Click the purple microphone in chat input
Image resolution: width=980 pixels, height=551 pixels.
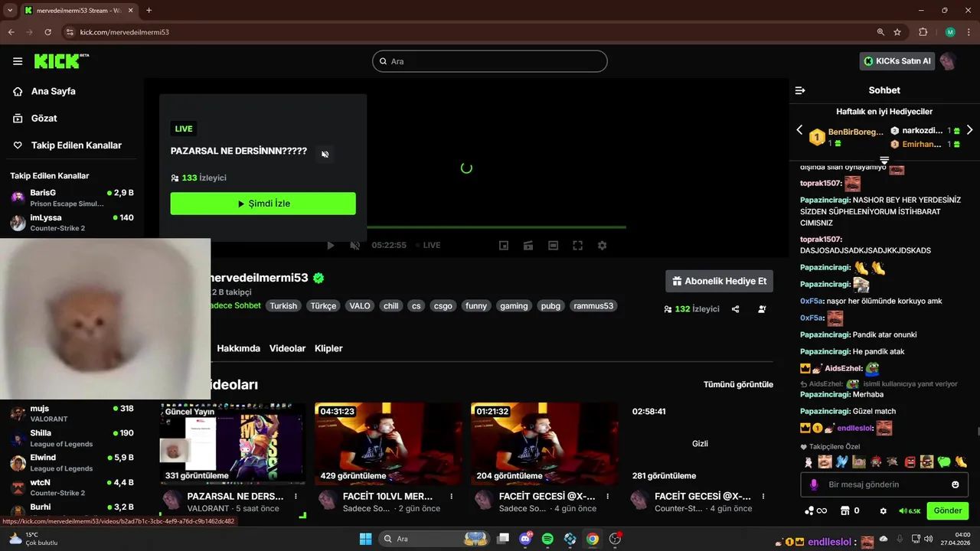click(x=814, y=484)
